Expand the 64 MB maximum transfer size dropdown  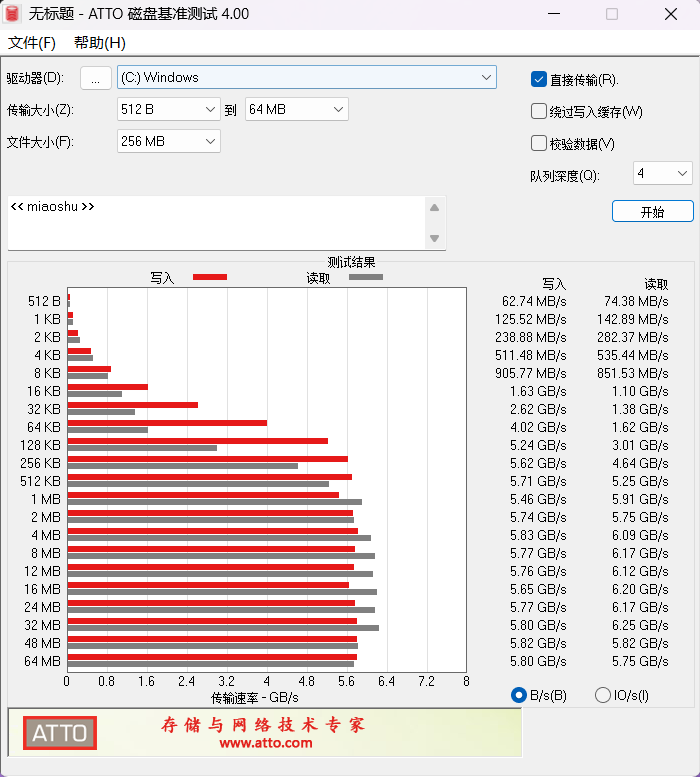pyautogui.click(x=296, y=109)
